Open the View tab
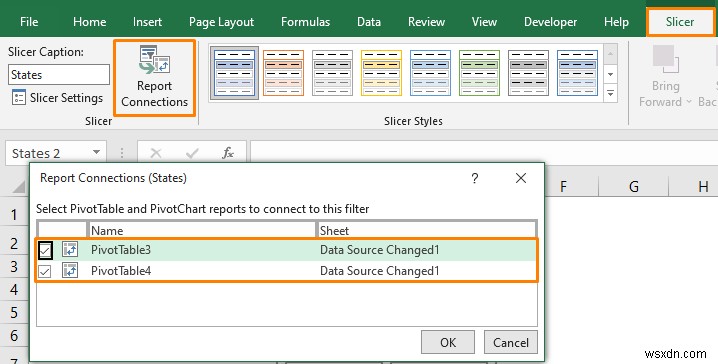Screen dimensions: 718x364 (x=484, y=22)
